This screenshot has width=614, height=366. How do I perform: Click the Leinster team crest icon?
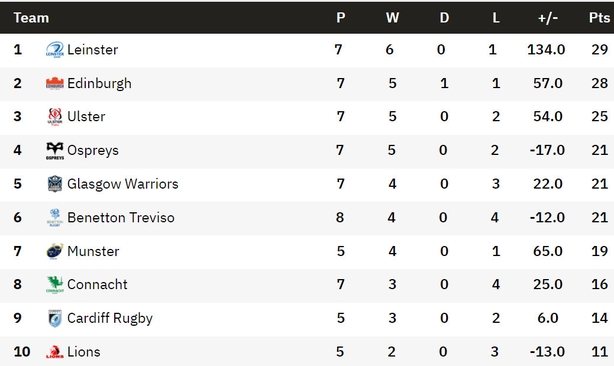(x=55, y=50)
